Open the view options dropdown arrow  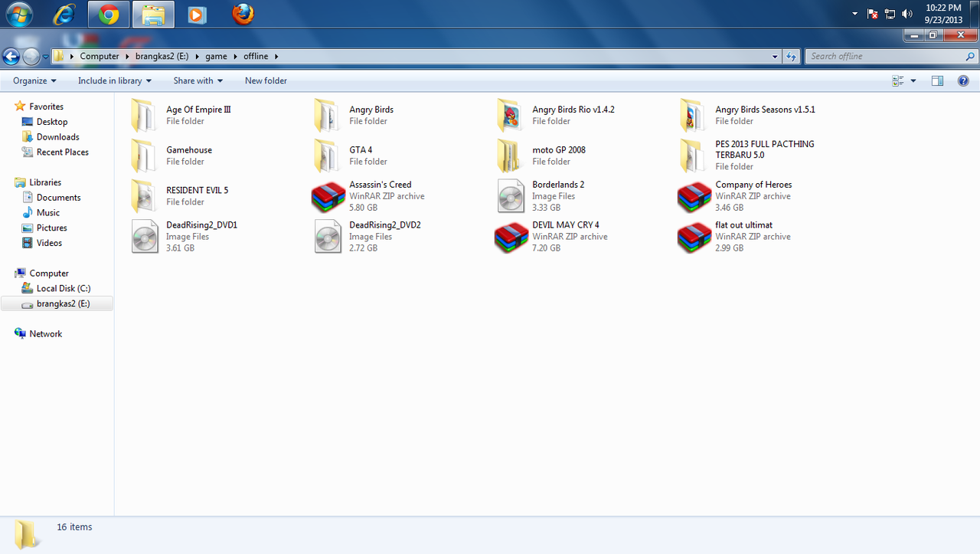(x=913, y=80)
